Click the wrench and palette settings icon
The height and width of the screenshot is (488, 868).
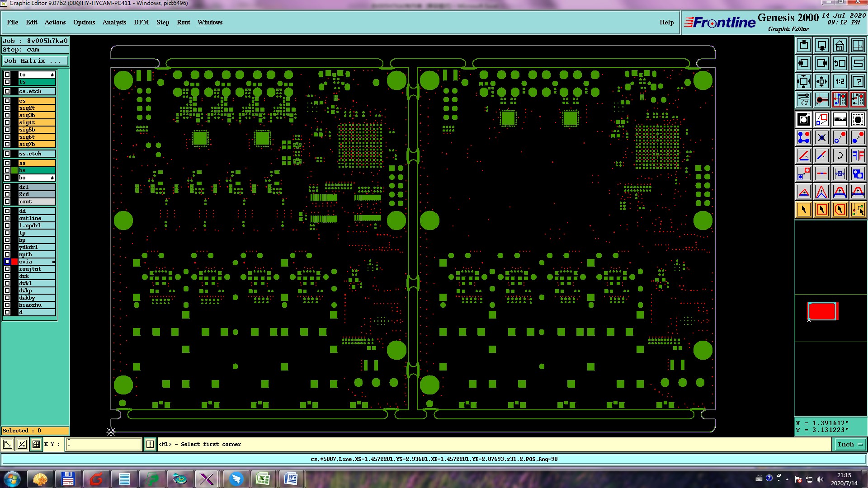804,99
